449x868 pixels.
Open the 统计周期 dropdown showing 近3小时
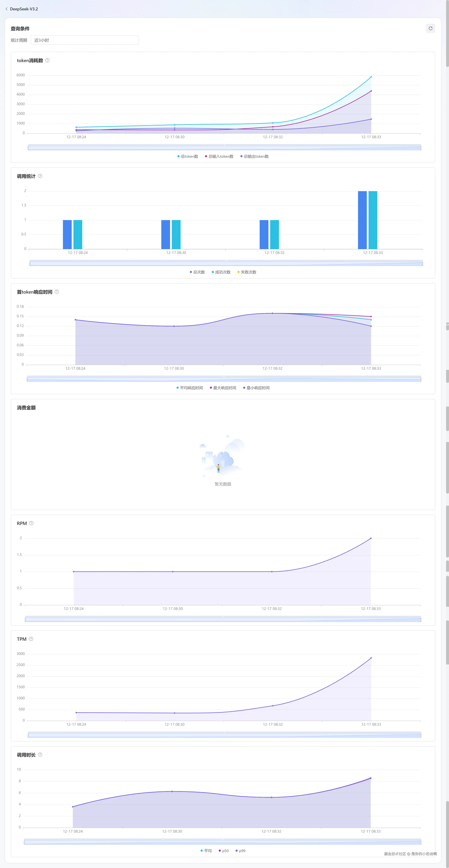pos(85,40)
